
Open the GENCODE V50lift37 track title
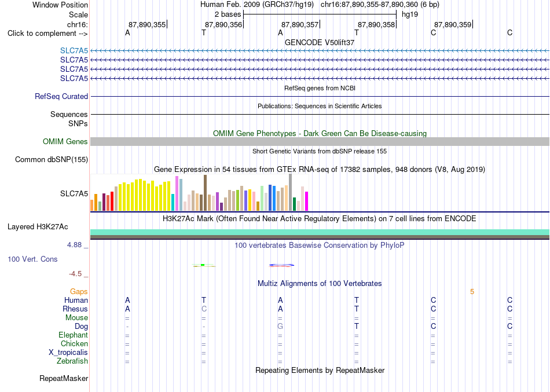click(320, 42)
